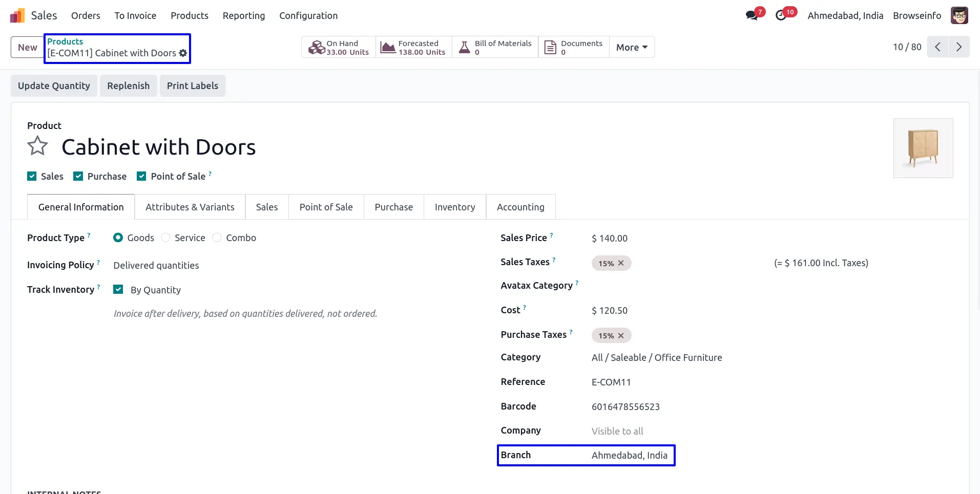Switch to the Attributes & Variants tab
The width and height of the screenshot is (980, 494).
pyautogui.click(x=190, y=207)
